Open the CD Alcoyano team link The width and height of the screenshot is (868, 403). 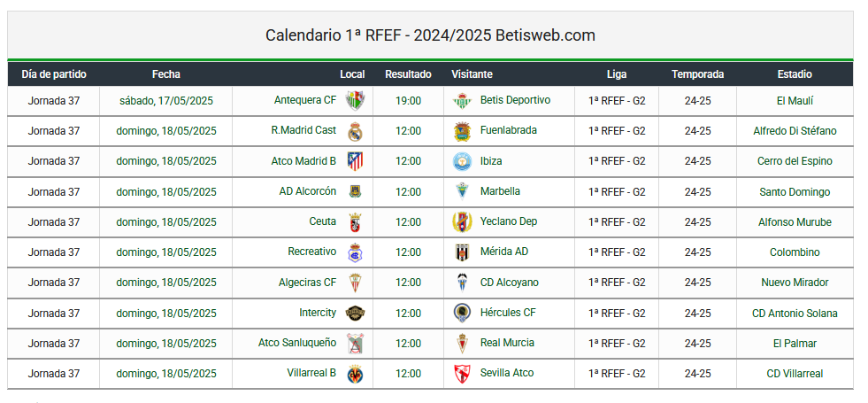[510, 283]
